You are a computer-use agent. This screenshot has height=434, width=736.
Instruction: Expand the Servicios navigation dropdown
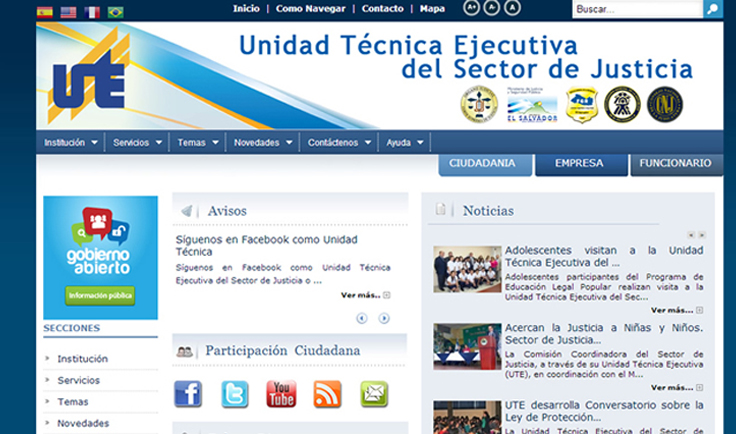137,143
